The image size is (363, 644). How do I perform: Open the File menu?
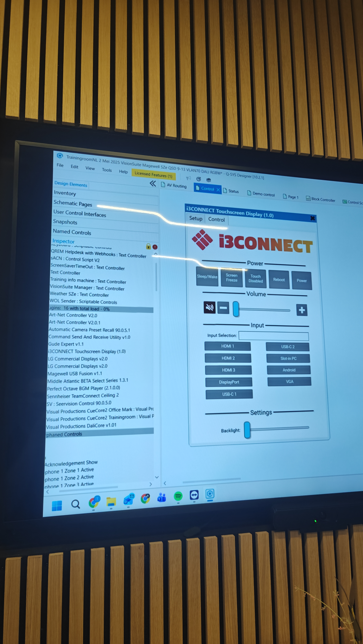click(60, 165)
